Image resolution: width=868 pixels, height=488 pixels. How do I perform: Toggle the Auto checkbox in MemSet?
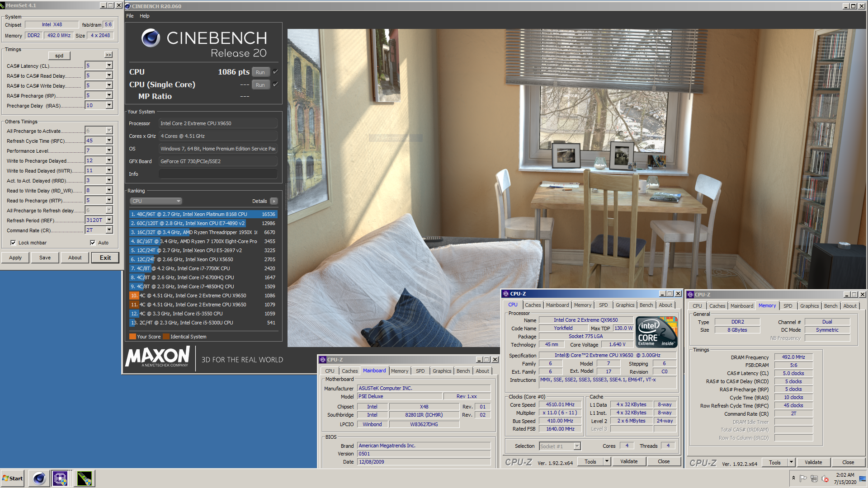93,243
